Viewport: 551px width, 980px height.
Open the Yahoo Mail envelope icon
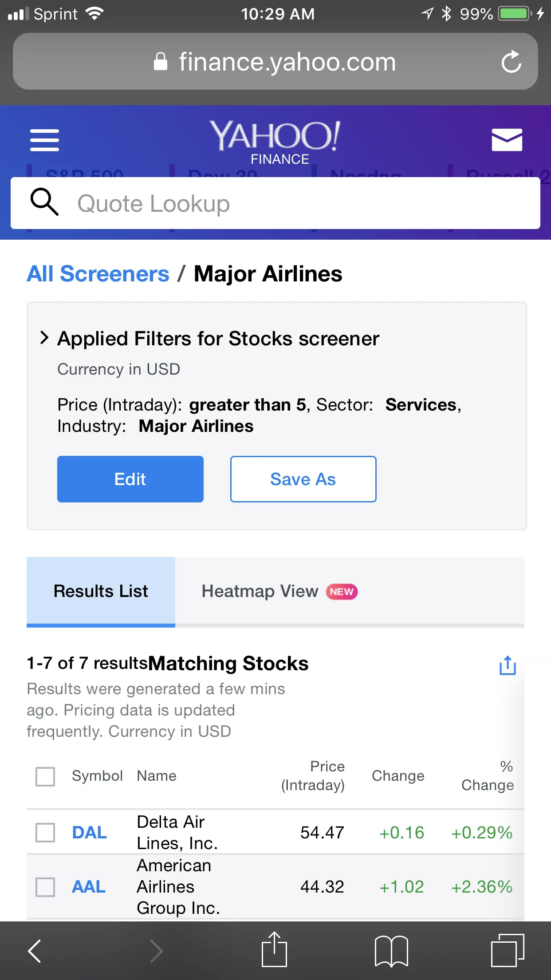click(507, 140)
